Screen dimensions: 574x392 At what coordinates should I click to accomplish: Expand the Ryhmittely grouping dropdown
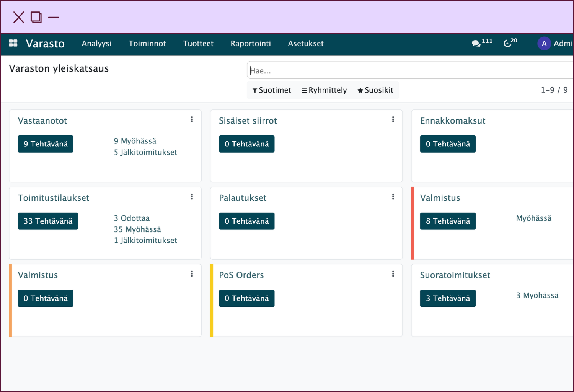(x=324, y=90)
